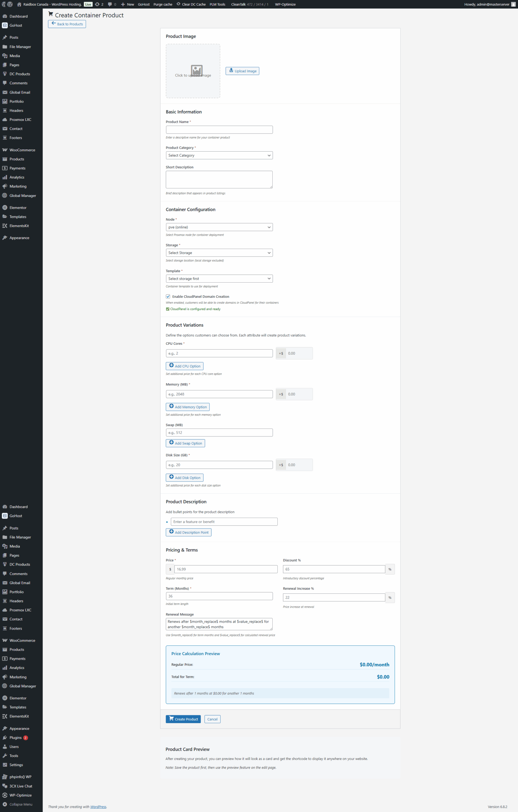Expand the Node selection dropdown
Image resolution: width=518 pixels, height=812 pixels.
click(219, 227)
